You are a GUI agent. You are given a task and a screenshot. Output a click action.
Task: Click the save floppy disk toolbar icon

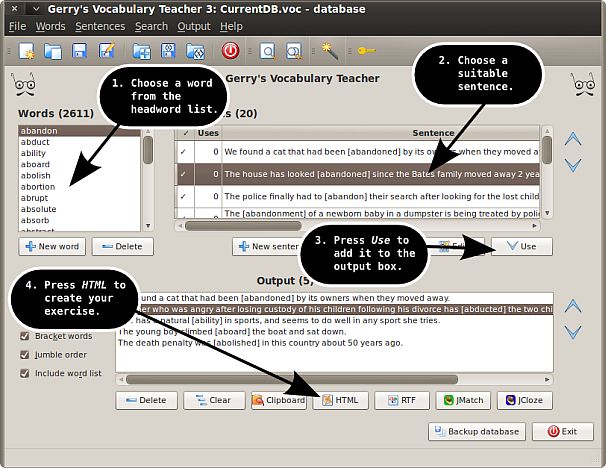[79, 50]
